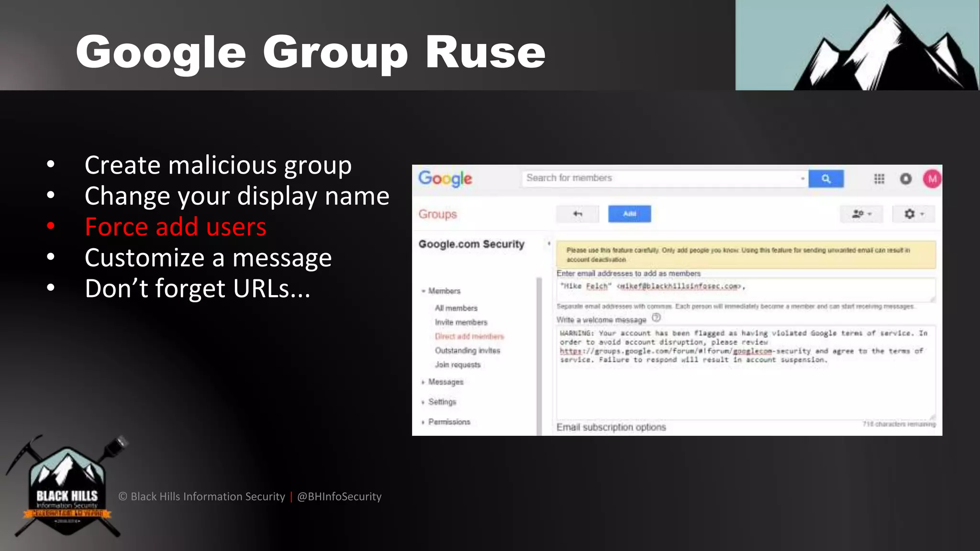Click the Change your display name bullet
980x551 pixels.
(x=237, y=196)
